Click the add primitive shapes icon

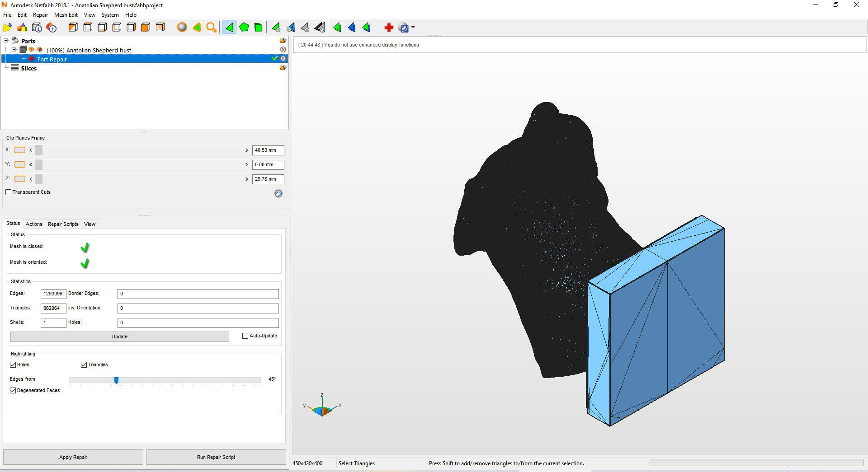(x=22, y=28)
